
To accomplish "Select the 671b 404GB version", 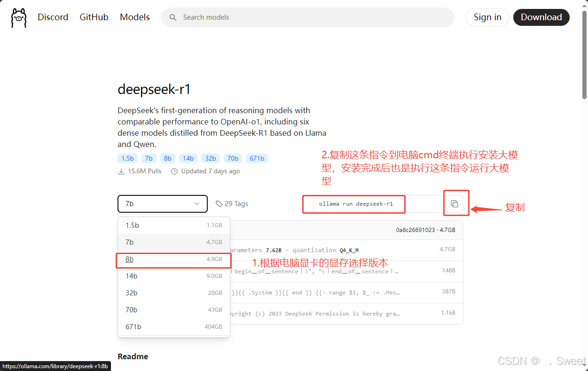I will pyautogui.click(x=174, y=327).
